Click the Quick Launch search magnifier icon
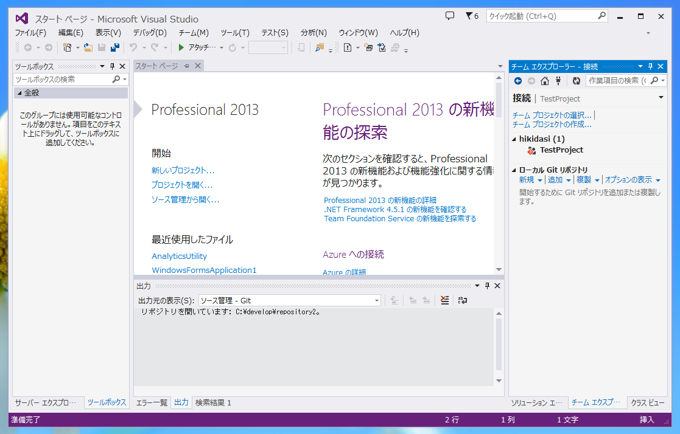The height and width of the screenshot is (434, 680). click(x=602, y=16)
